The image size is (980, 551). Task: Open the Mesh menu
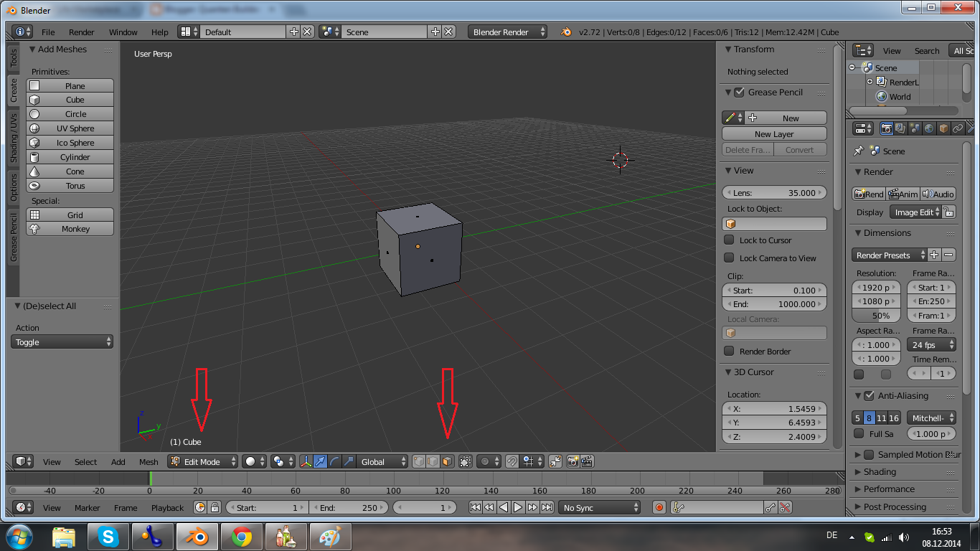pos(148,462)
